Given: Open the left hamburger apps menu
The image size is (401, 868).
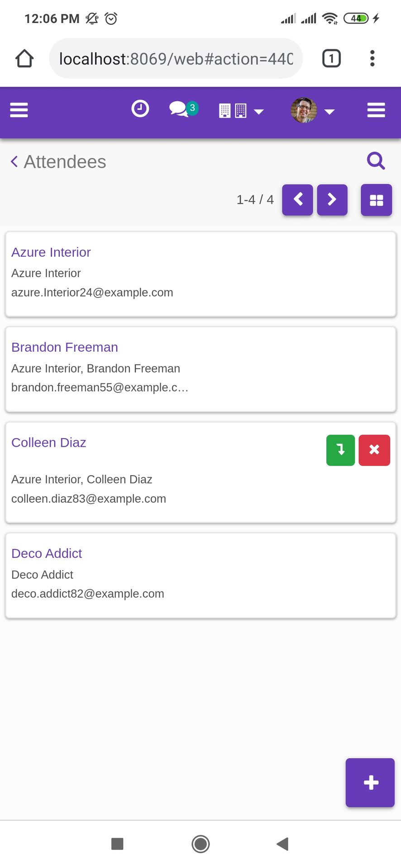Looking at the screenshot, I should point(19,110).
